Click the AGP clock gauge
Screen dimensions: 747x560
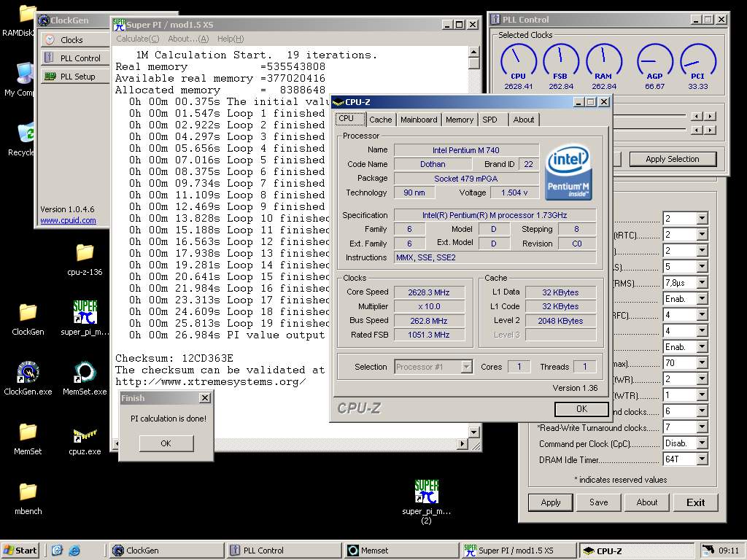pos(654,62)
